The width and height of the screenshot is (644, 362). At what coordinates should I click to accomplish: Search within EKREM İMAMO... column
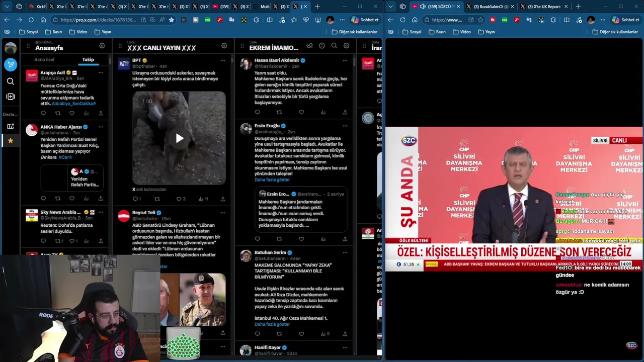point(334,46)
